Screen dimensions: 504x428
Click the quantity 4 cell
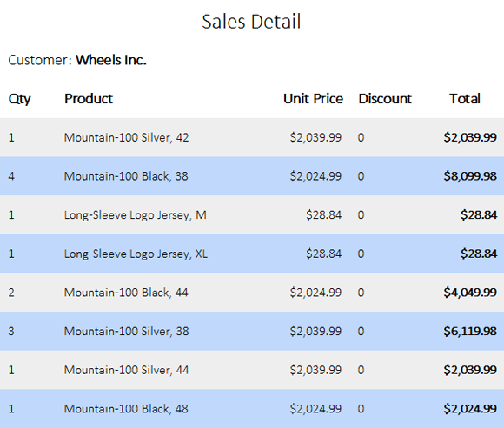[11, 176]
